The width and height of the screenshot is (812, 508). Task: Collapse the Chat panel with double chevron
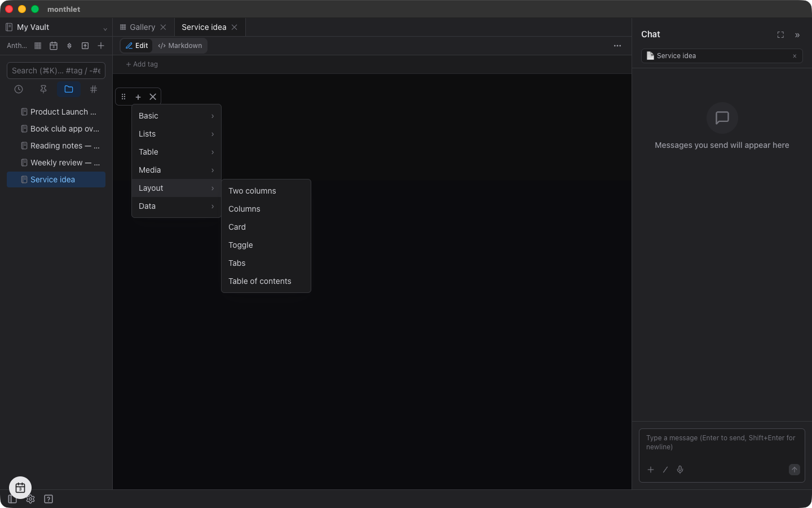797,35
